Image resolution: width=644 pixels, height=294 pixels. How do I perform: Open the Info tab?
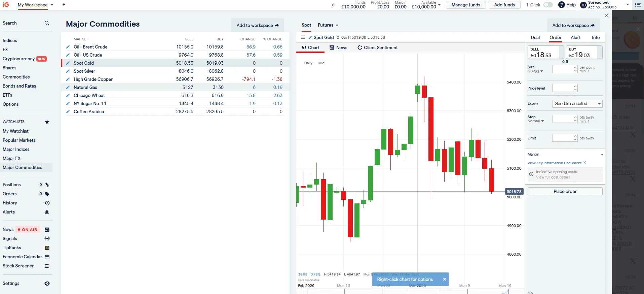(596, 37)
